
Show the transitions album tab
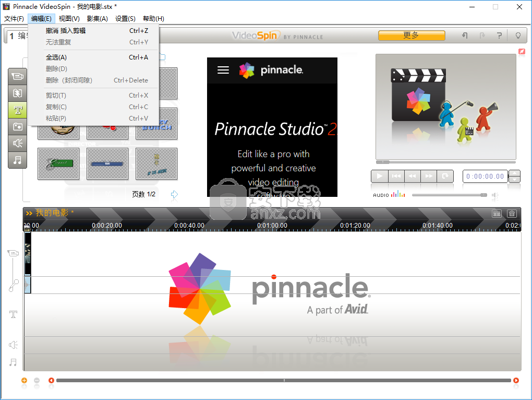pyautogui.click(x=18, y=93)
